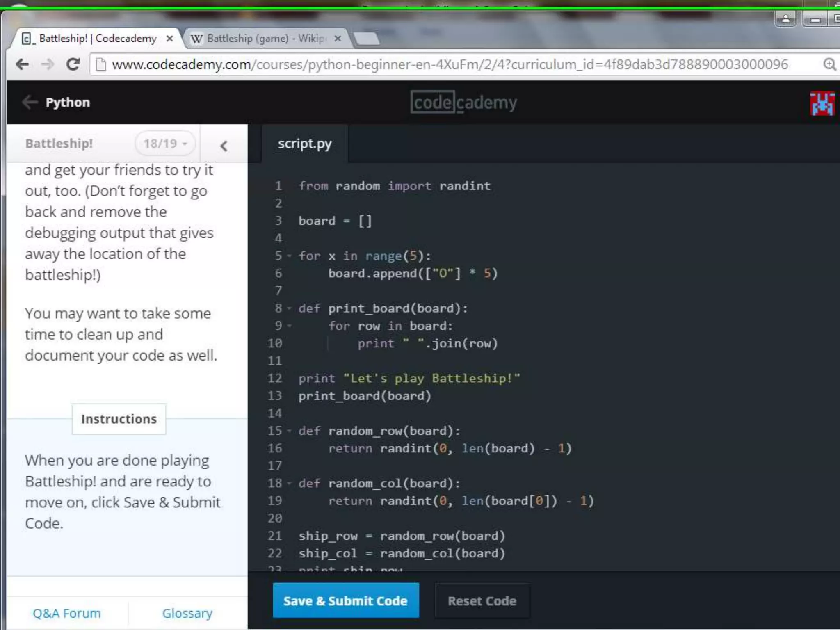Viewport: 840px width, 630px height.
Task: Click the Reset Code button
Action: [x=482, y=600]
